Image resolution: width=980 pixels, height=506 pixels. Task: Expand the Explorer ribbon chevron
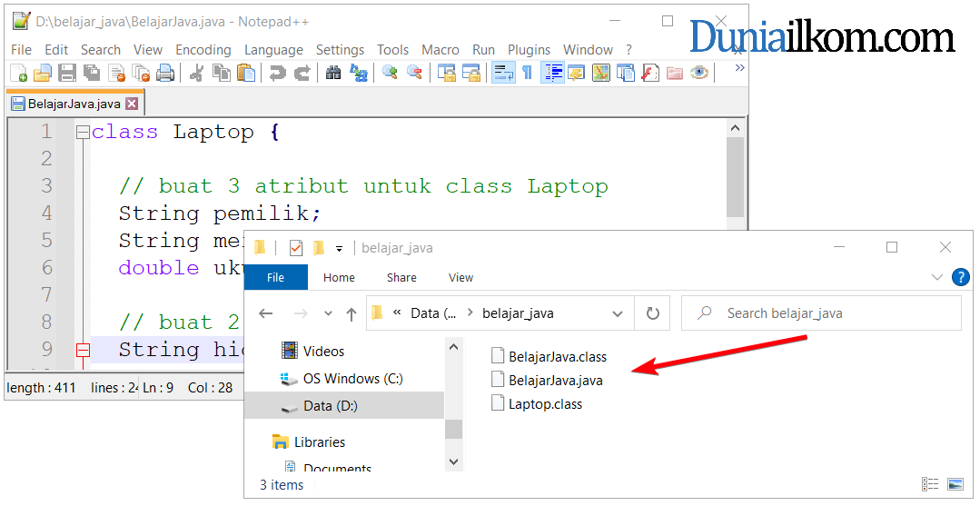click(x=937, y=277)
